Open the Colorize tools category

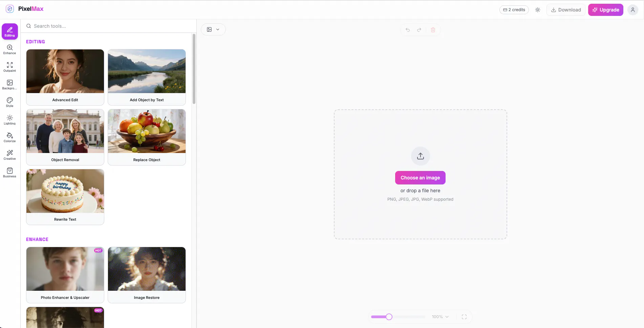(x=10, y=137)
